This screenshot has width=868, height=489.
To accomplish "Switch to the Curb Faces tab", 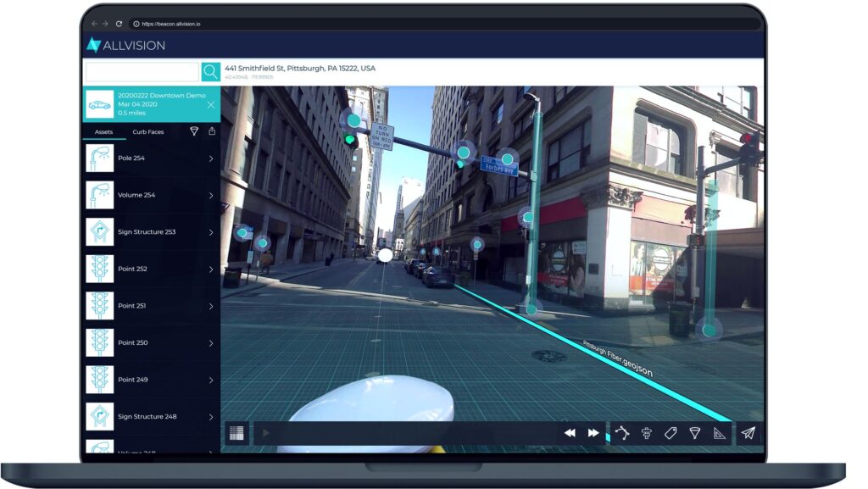I will 147,132.
